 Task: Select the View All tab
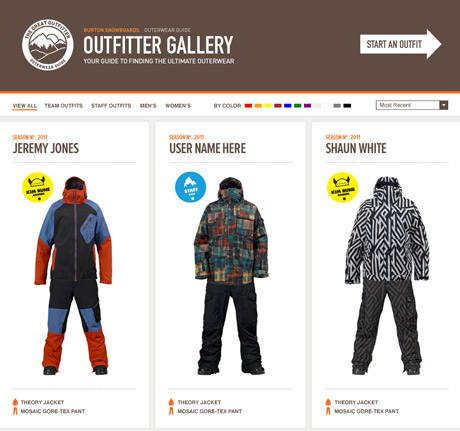pyautogui.click(x=25, y=106)
